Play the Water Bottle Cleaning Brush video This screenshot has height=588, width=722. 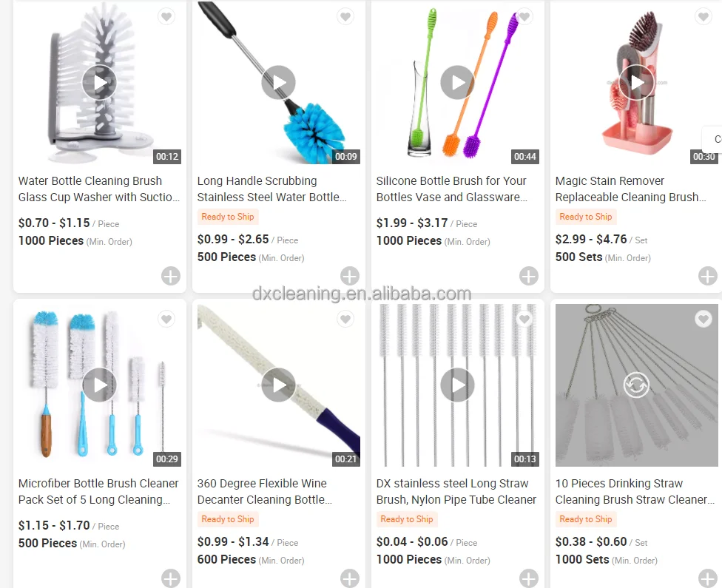click(x=99, y=82)
